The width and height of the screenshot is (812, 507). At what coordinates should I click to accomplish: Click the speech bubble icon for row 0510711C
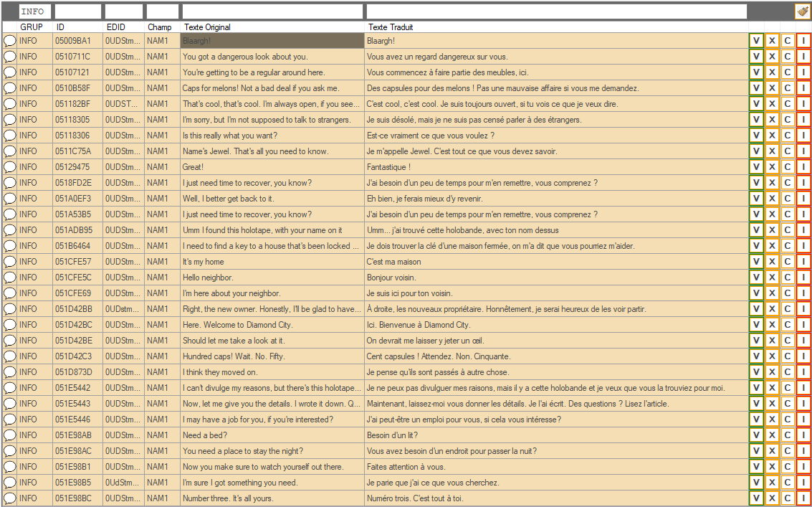tap(10, 57)
